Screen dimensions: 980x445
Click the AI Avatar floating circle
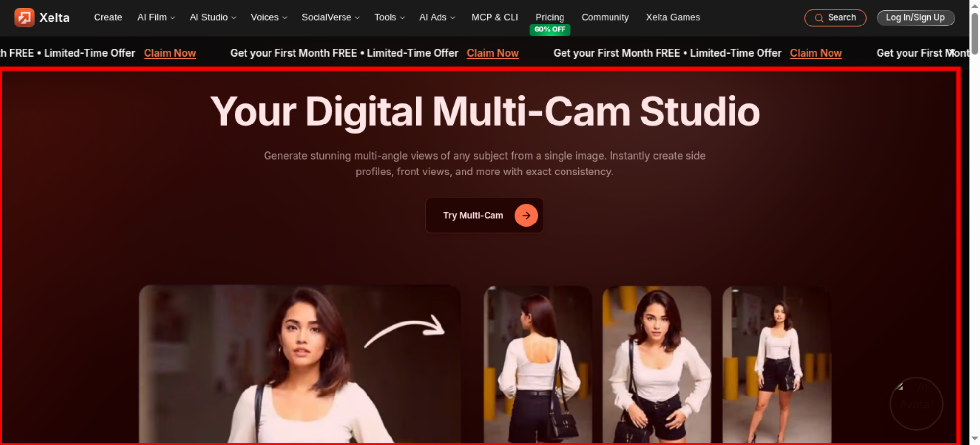click(916, 403)
